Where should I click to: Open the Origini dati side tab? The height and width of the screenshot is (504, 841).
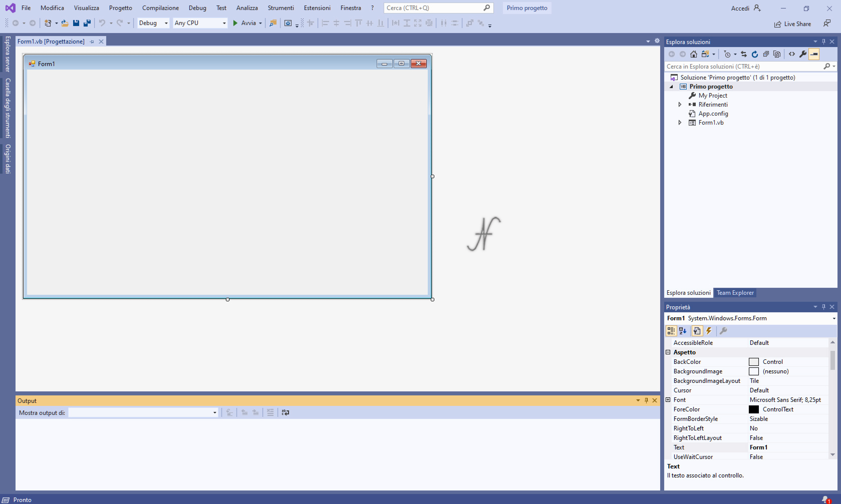(x=8, y=159)
